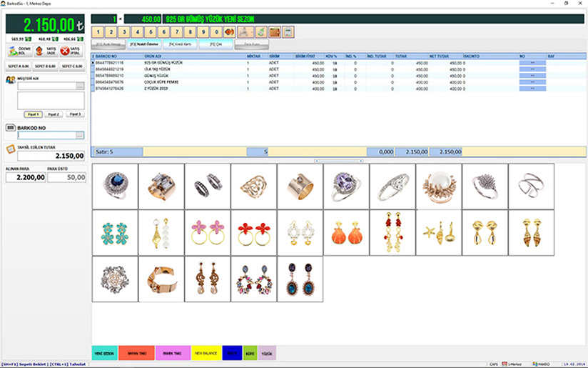The width and height of the screenshot is (588, 368).
Task: Click the [F3] Nakit Ödeme button
Action: (142, 44)
